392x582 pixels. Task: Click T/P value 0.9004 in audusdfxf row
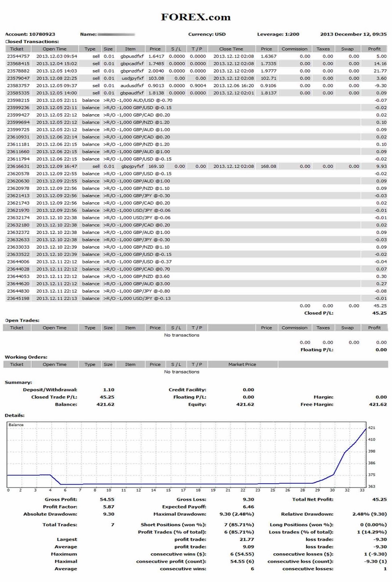tap(198, 85)
